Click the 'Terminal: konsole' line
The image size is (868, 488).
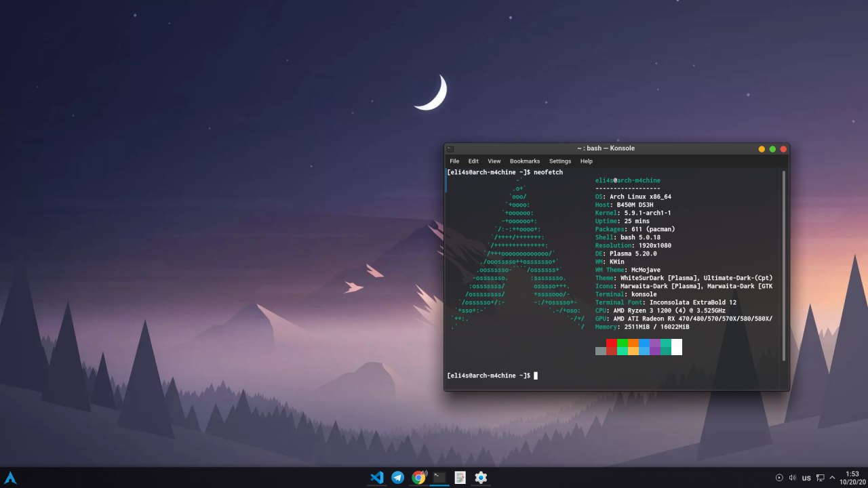tap(626, 294)
